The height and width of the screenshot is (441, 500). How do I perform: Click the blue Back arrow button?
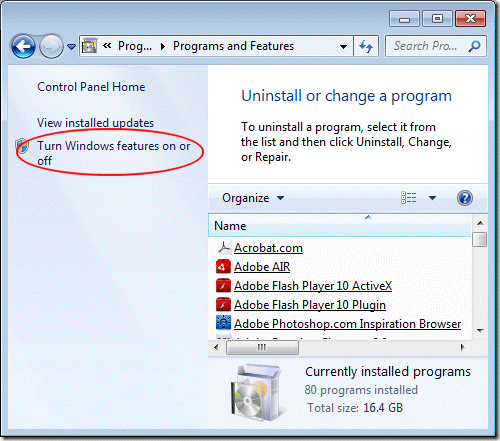tap(23, 46)
